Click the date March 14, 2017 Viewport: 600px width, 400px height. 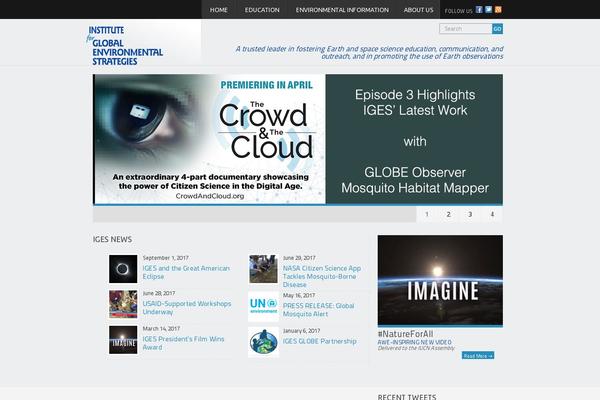coord(161,328)
